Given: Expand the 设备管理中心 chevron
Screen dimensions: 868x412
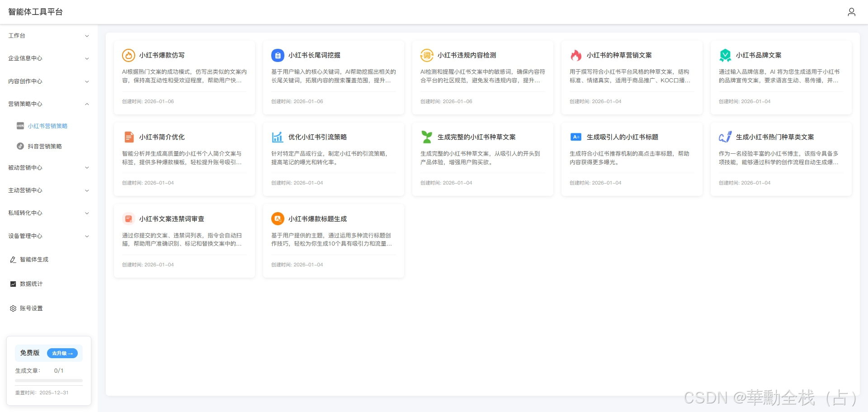Looking at the screenshot, I should tap(87, 236).
